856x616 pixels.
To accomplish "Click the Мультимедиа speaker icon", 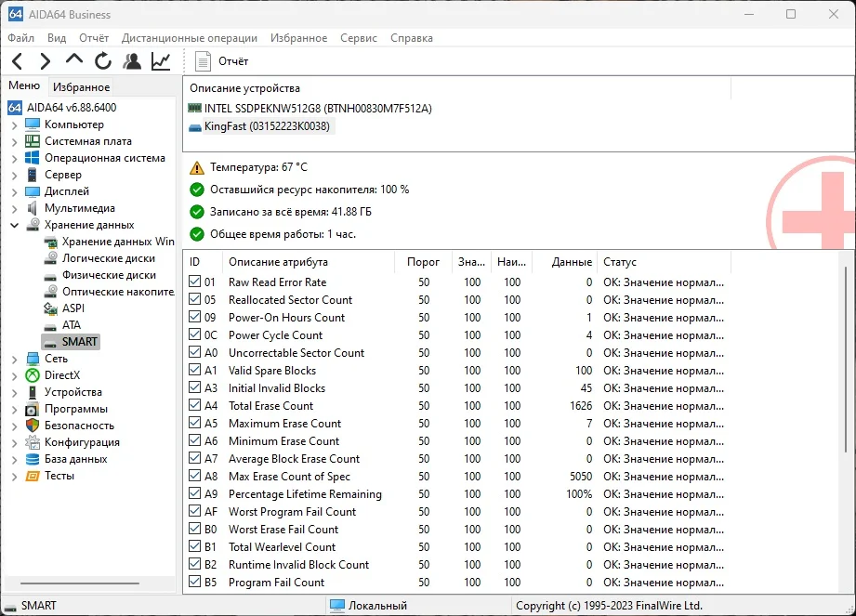I will (33, 208).
